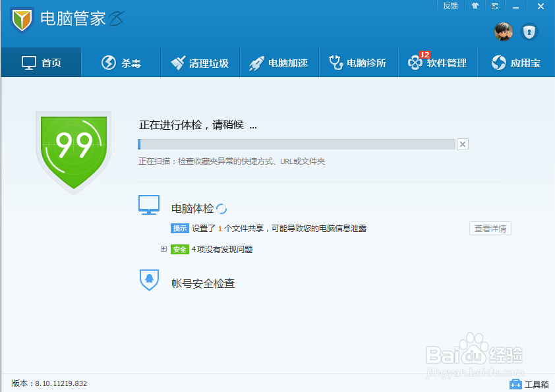Click the 正在进行体检 status heading
The width and height of the screenshot is (555, 392).
(x=198, y=125)
